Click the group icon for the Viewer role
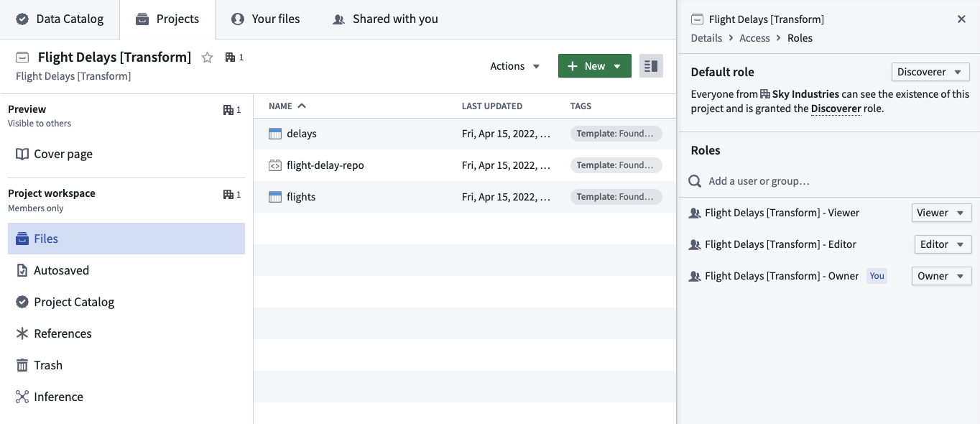Screen dimensions: 980x424 (695, 213)
